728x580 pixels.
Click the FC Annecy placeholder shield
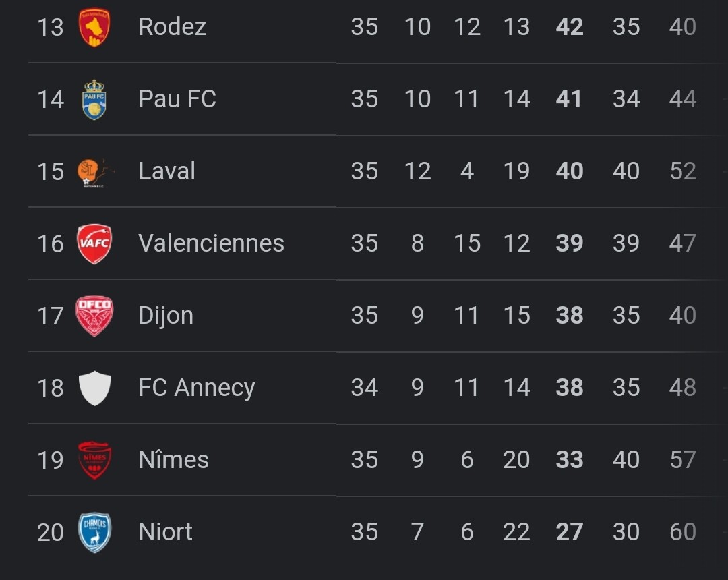click(95, 388)
